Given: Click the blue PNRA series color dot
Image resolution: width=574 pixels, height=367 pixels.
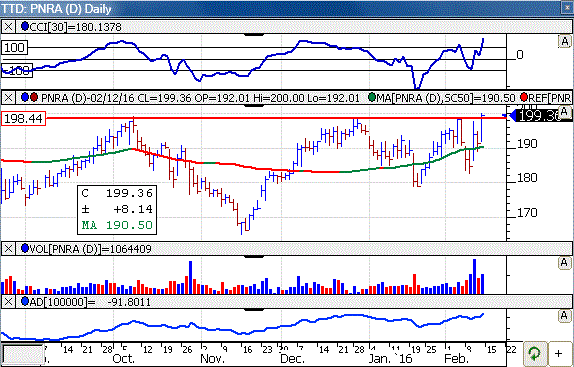Looking at the screenshot, I should pyautogui.click(x=25, y=97).
